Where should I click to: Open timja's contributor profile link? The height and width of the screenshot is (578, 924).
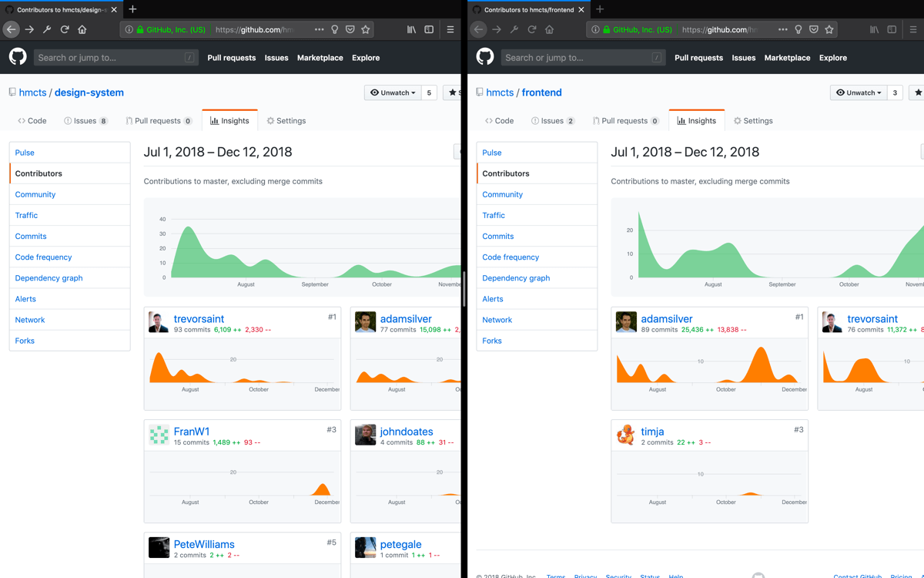652,432
